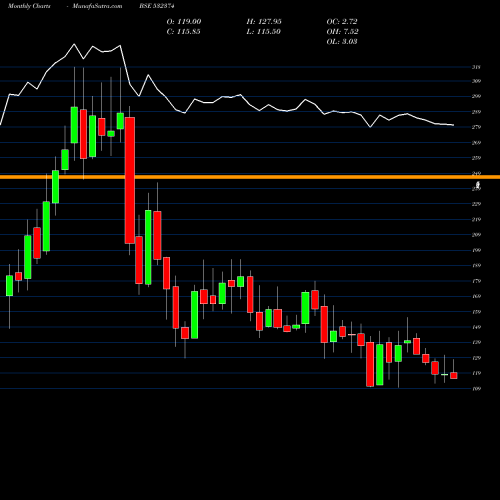Select the close value 'C: 115.85'
The width and height of the screenshot is (500, 500).
click(183, 31)
